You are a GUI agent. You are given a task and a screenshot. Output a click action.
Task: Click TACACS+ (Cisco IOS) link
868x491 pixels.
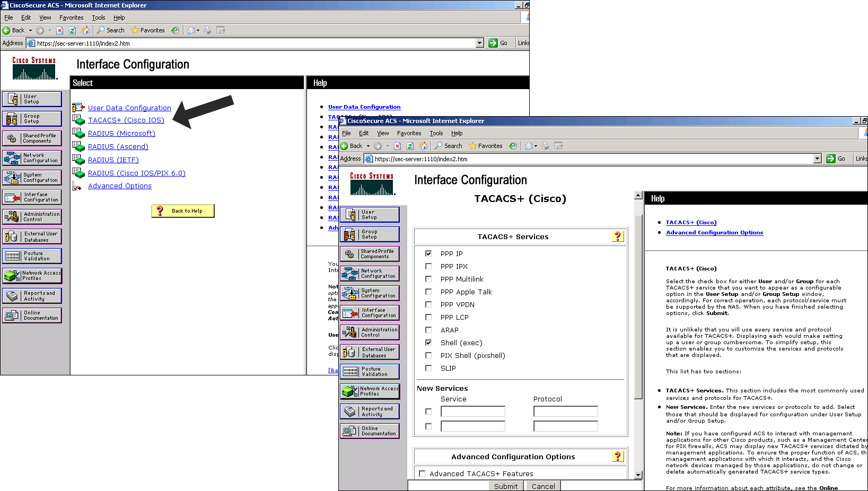(126, 120)
